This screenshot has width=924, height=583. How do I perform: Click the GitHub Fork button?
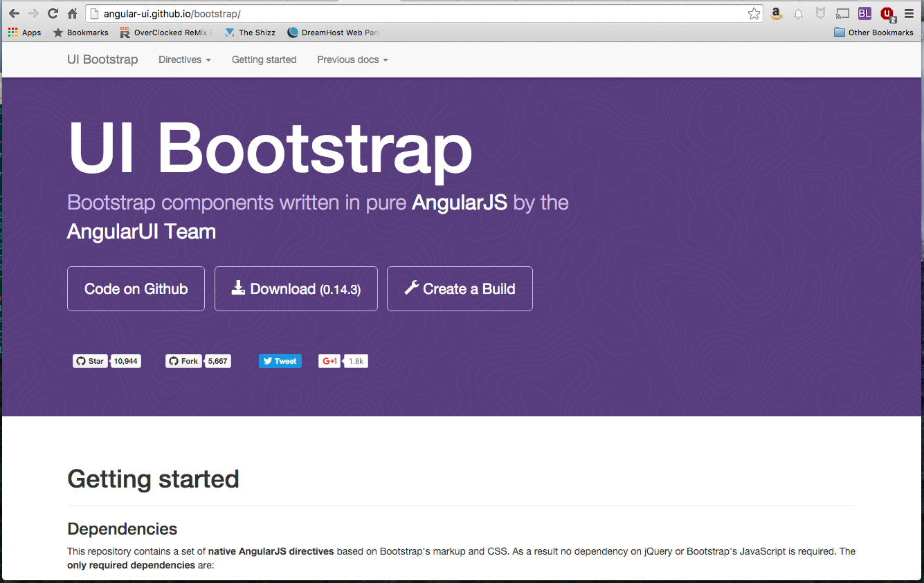(x=183, y=361)
